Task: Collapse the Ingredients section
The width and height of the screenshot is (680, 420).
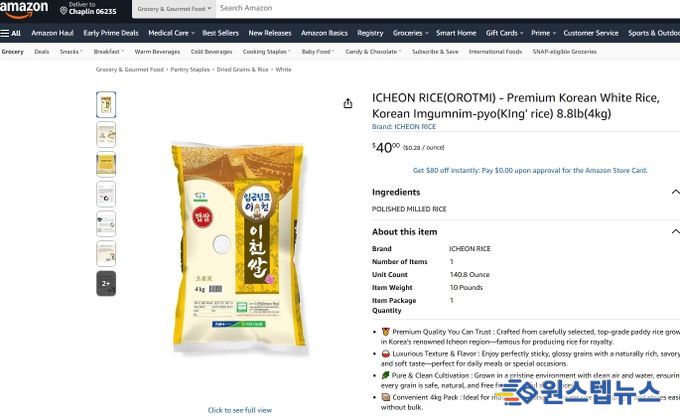Action: tap(675, 192)
